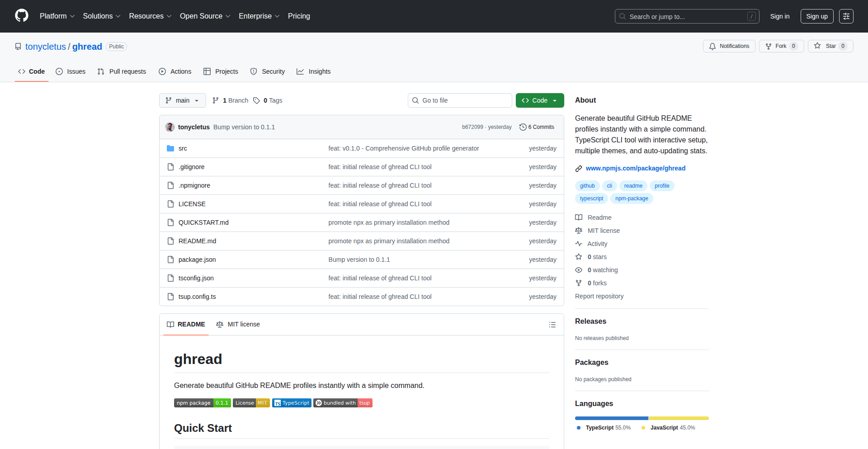This screenshot has height=449, width=868.
Task: Focus the Go to file search box
Action: tap(460, 100)
